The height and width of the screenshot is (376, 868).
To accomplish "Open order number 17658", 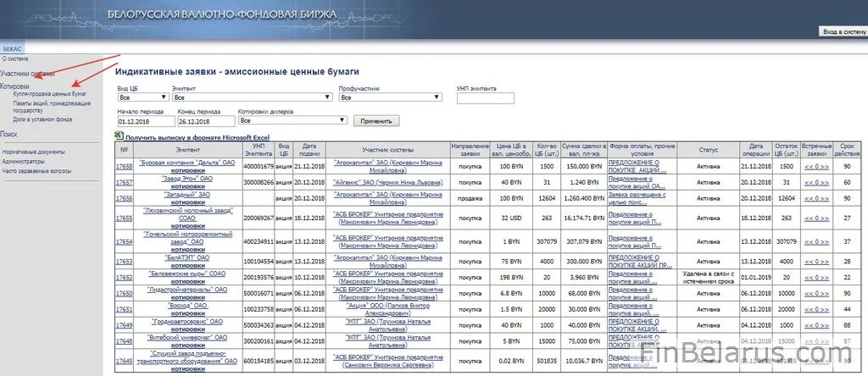I will pos(124,167).
